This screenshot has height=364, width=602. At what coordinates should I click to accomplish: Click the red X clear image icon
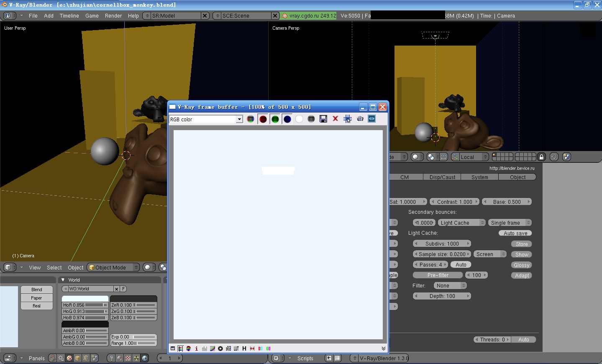click(335, 119)
